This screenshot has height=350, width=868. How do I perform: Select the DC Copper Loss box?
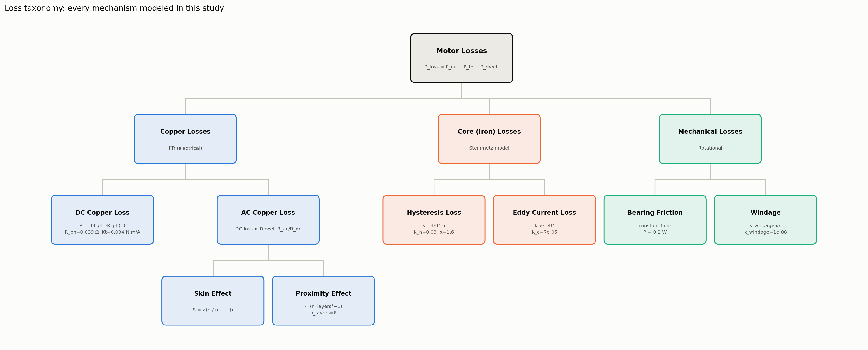coord(102,220)
